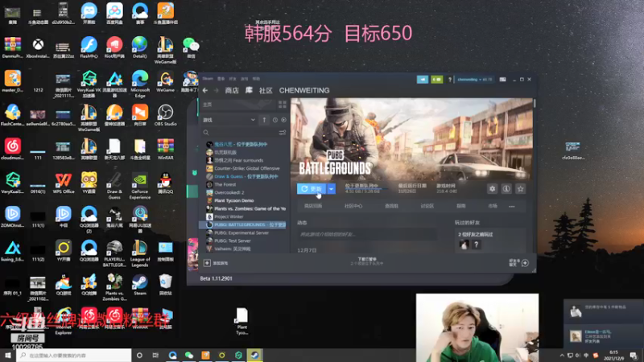Open the 讨论区 discussions tab
Viewport: 644px width, 362px height.
click(x=427, y=206)
